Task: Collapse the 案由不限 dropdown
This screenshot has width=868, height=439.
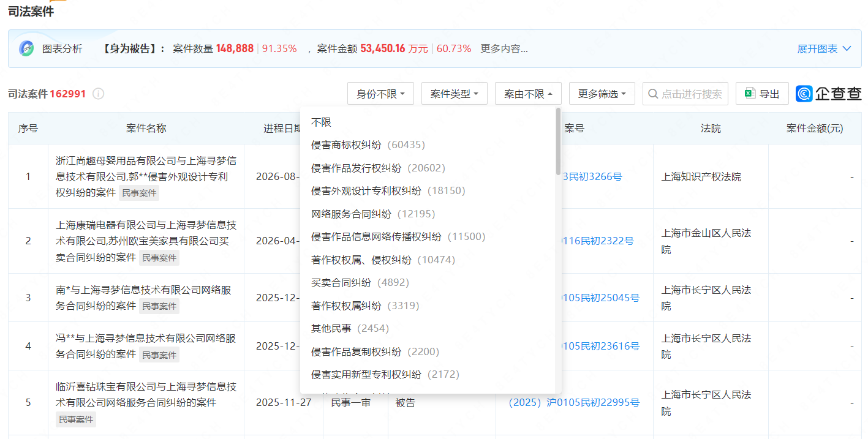Action: 528,94
